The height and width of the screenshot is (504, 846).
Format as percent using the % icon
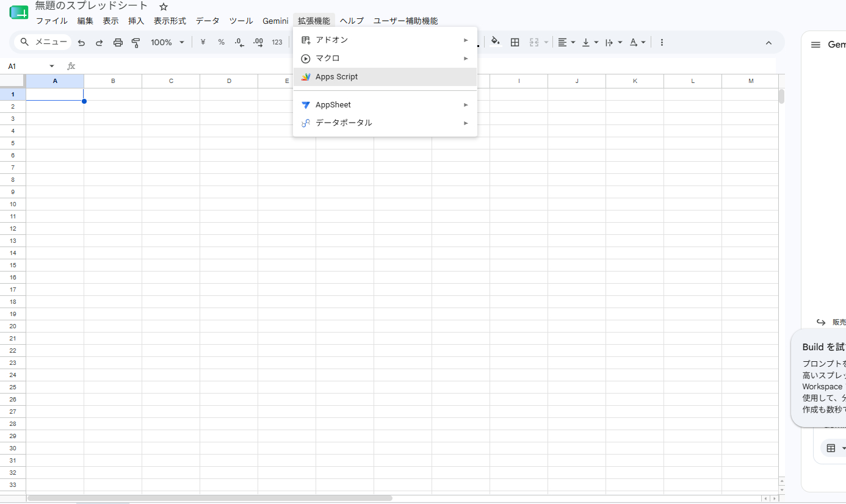pos(221,42)
